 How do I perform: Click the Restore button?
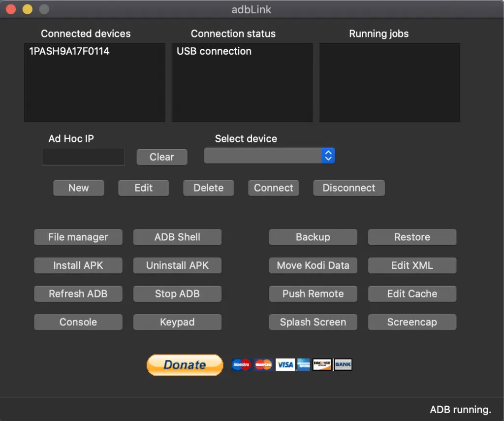pos(412,237)
